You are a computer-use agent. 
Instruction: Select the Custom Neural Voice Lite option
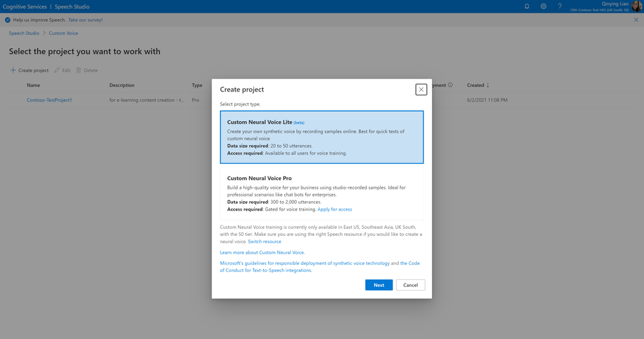[x=322, y=137]
